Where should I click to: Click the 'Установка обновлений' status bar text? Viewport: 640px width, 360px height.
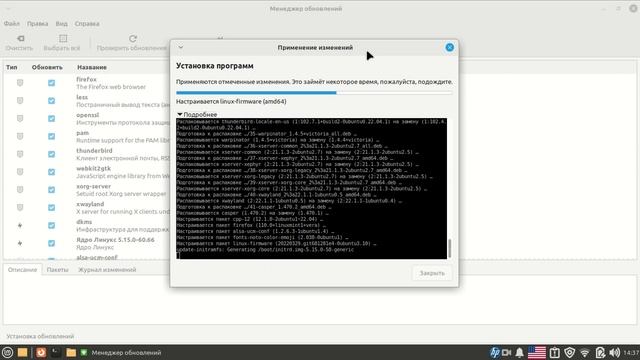coord(40,336)
